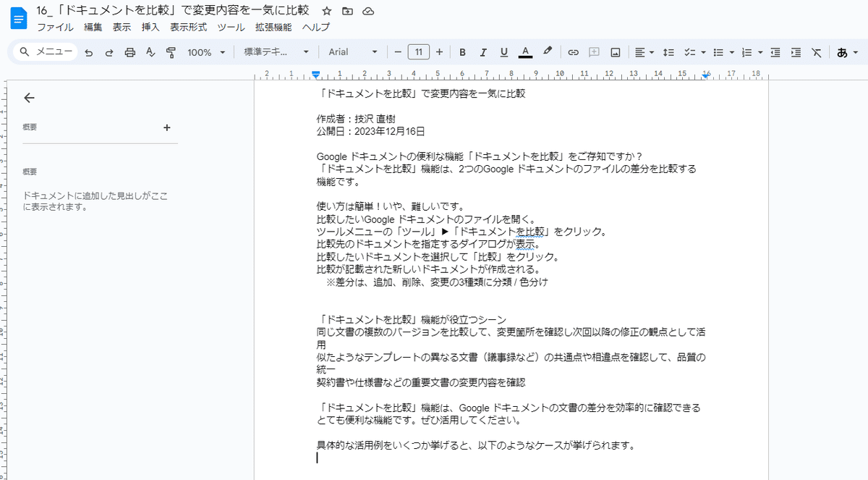Screen dimensions: 868x480
Task: Add a comment using the toolbar icon
Action: tap(595, 51)
